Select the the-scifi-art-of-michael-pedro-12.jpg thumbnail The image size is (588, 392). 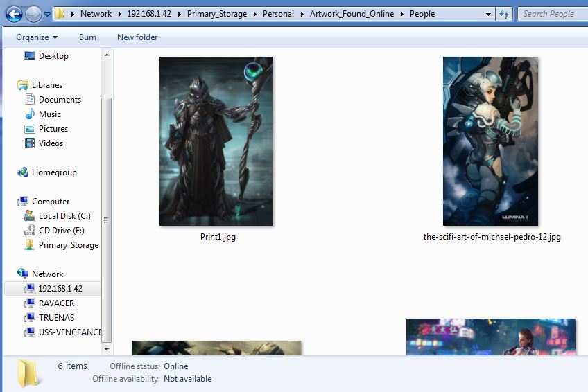click(490, 141)
